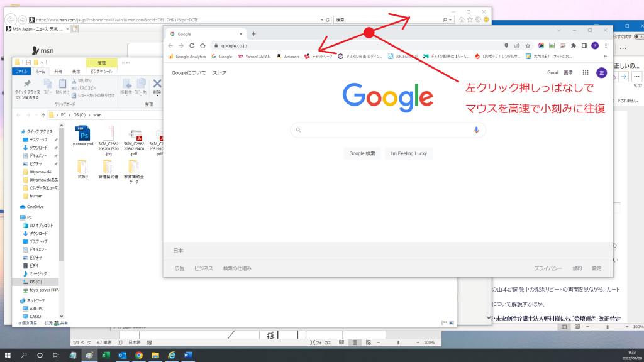The width and height of the screenshot is (644, 362).
Task: Click I'm Feeling Lucky button
Action: (408, 153)
